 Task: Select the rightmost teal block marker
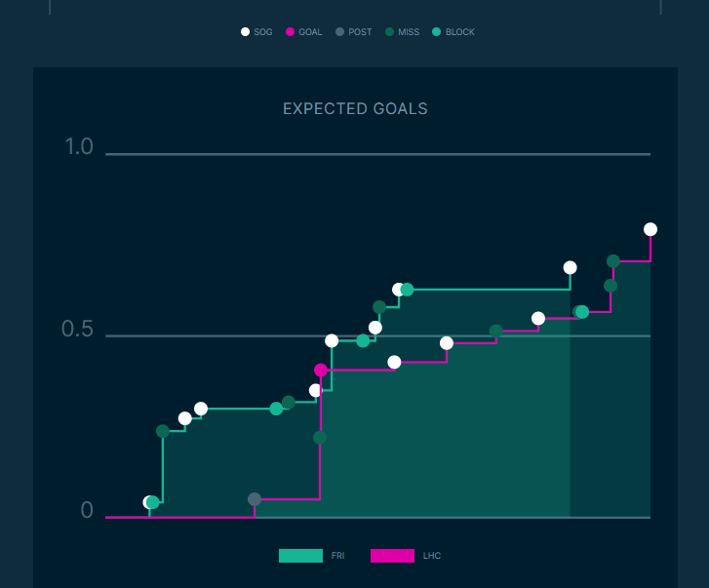pos(582,312)
